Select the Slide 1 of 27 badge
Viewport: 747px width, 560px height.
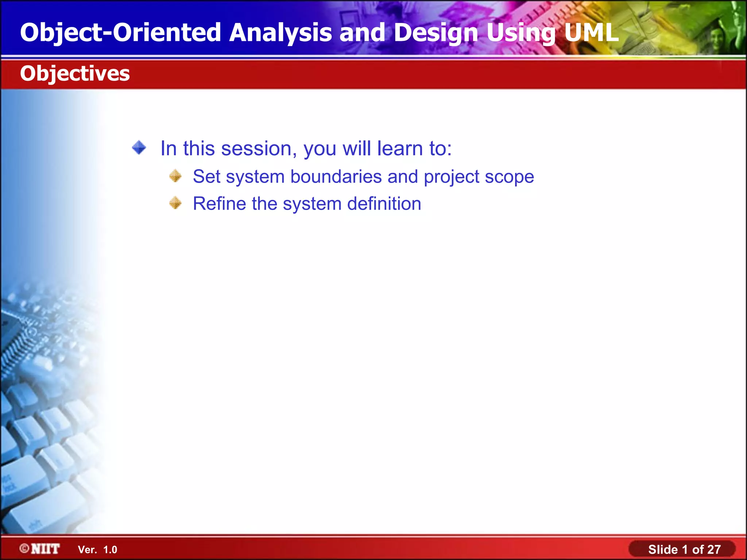(x=682, y=549)
